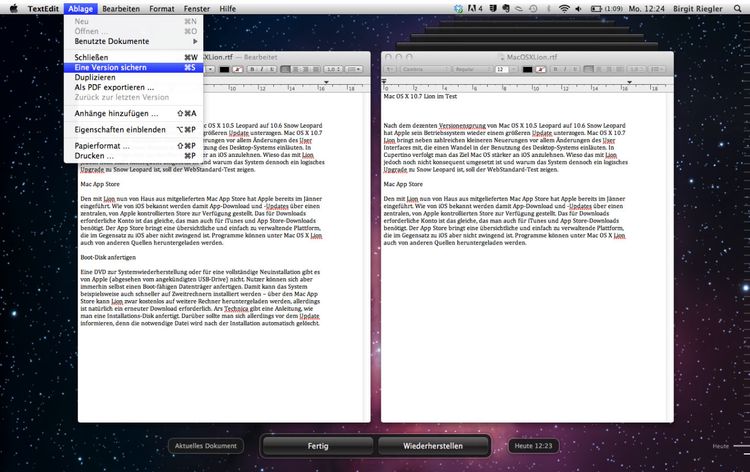Viewport: 750px width, 472px height.
Task: Open the Wi-Fi status menu icon
Action: coord(564,8)
